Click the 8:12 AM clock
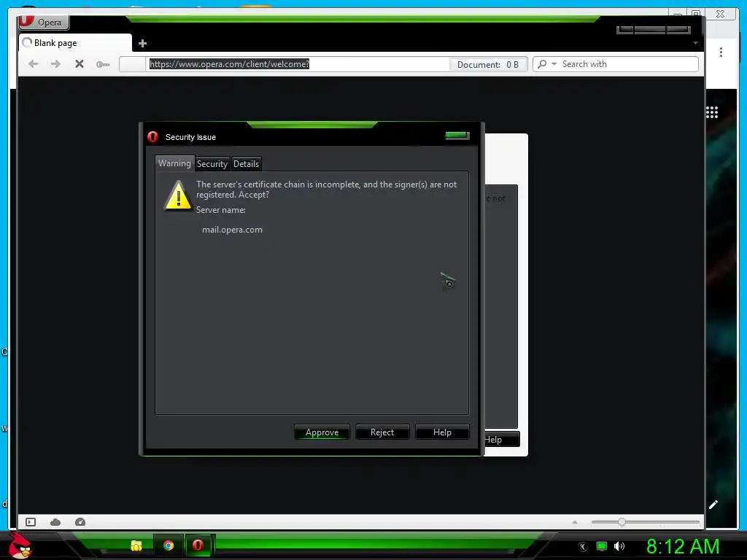 click(683, 546)
